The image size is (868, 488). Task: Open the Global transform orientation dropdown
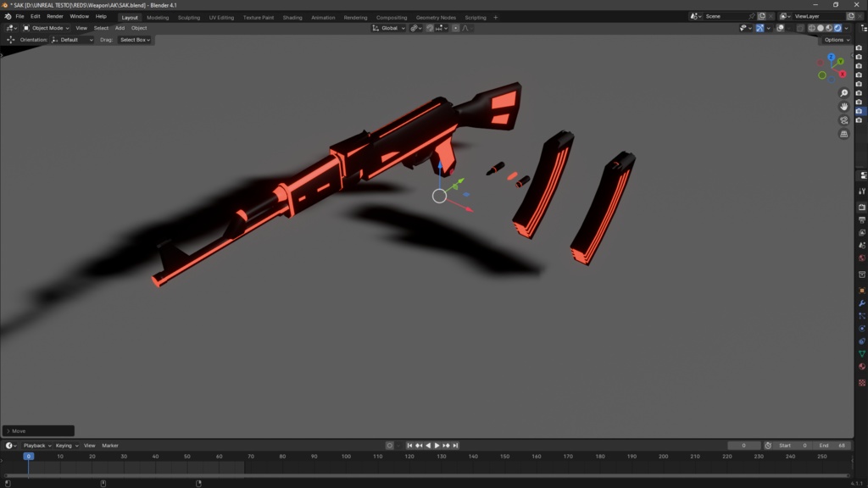click(x=388, y=28)
